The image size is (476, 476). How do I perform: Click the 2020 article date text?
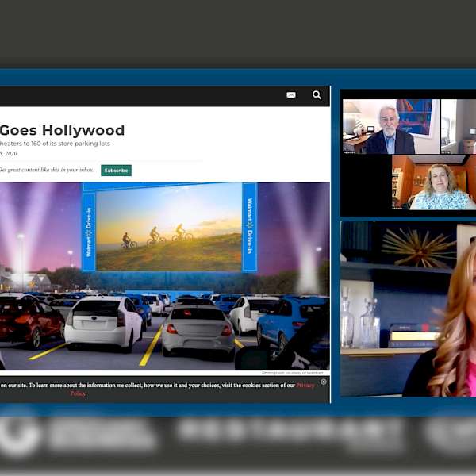[9, 154]
